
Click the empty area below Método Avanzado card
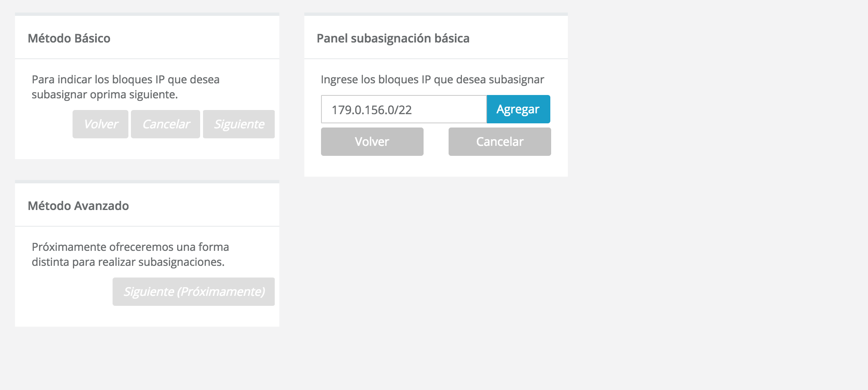[146, 358]
